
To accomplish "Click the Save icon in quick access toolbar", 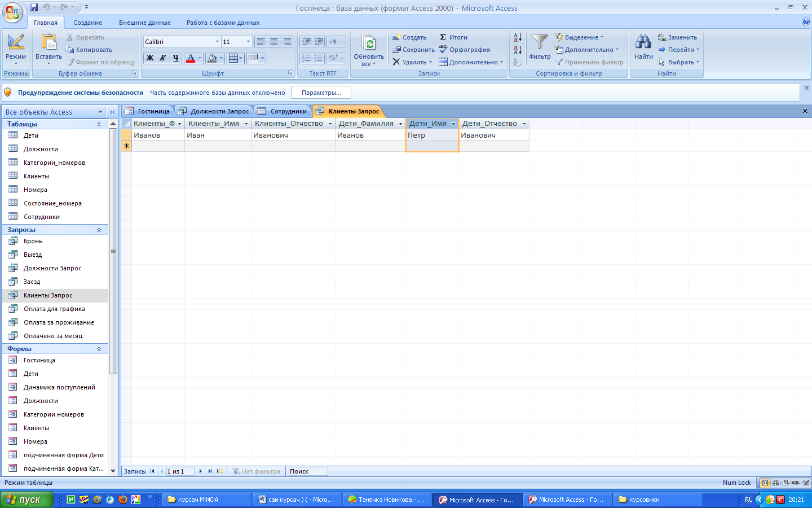I will (x=34, y=7).
